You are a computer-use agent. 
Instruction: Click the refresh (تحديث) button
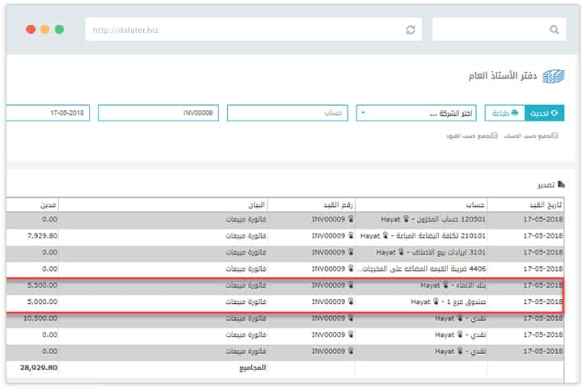point(544,113)
